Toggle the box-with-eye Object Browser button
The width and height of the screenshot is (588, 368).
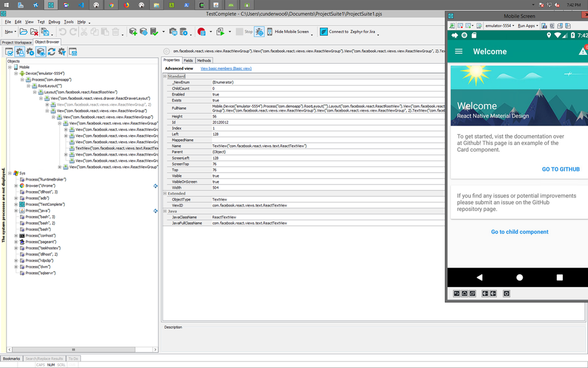(41, 52)
